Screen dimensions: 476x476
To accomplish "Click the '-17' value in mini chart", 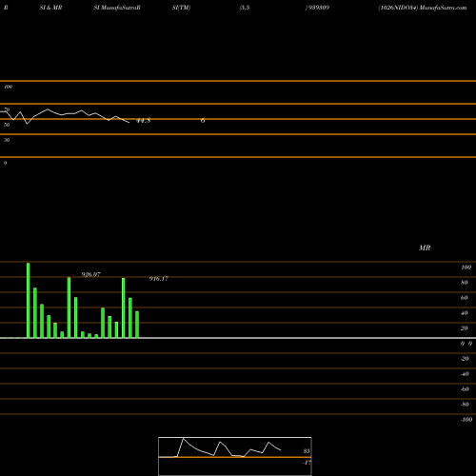I will point(307,463).
